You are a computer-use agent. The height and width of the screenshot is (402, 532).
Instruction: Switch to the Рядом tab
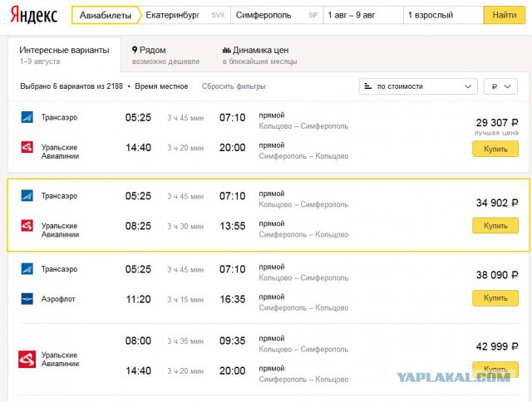point(165,55)
